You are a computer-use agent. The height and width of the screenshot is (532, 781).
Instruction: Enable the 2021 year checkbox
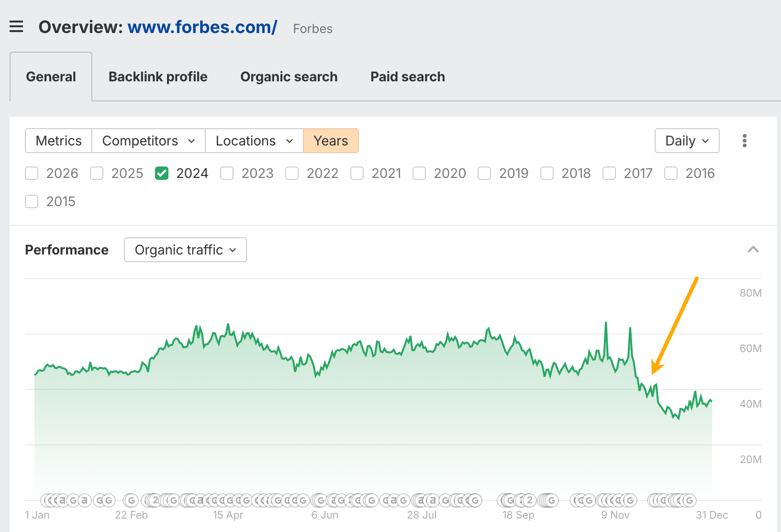pyautogui.click(x=357, y=173)
